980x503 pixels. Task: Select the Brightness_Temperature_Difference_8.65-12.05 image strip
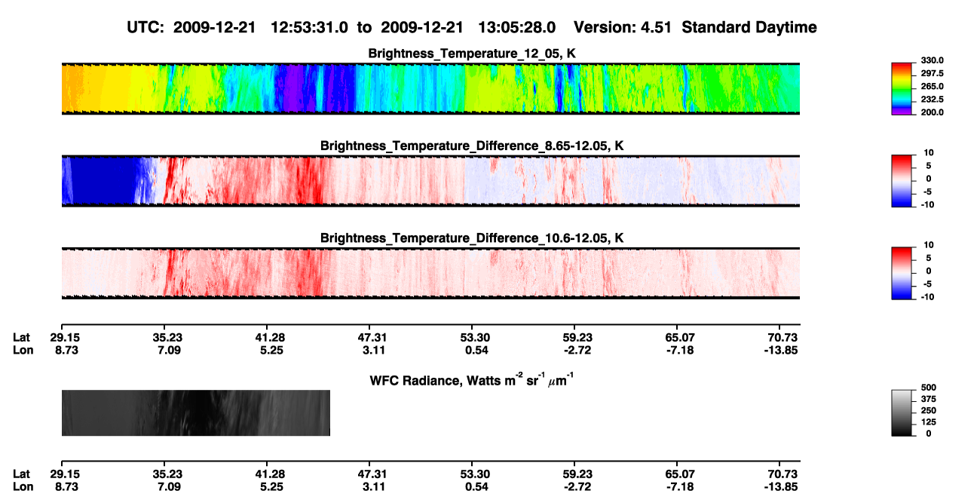430,181
